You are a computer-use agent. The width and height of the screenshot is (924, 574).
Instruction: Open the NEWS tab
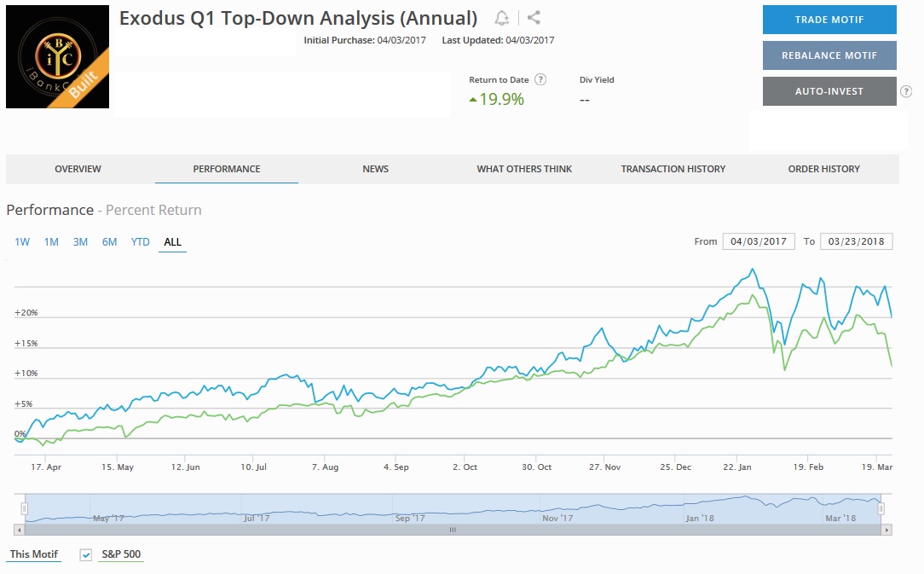(x=375, y=169)
